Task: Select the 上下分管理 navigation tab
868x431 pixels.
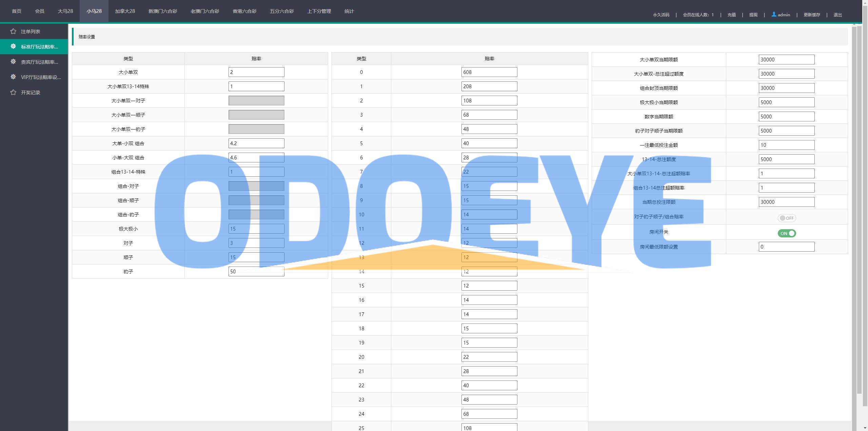Action: [318, 11]
